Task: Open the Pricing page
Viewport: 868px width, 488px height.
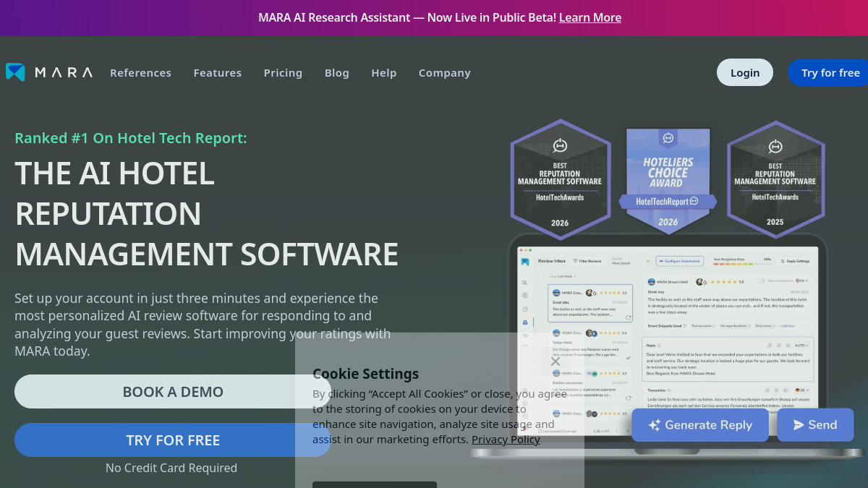Action: coord(283,73)
